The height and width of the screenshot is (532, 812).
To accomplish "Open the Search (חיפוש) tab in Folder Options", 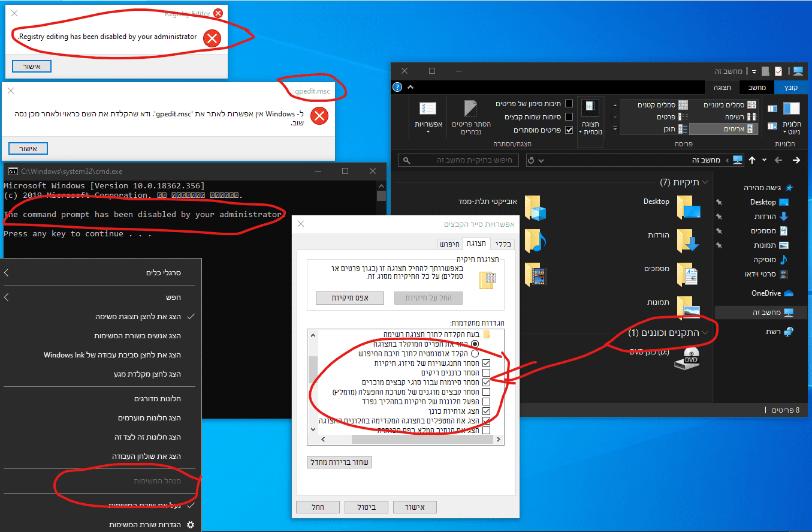I will [449, 244].
